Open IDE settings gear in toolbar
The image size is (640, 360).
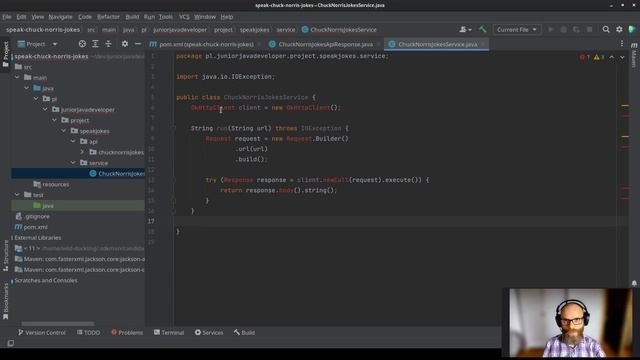(x=619, y=29)
